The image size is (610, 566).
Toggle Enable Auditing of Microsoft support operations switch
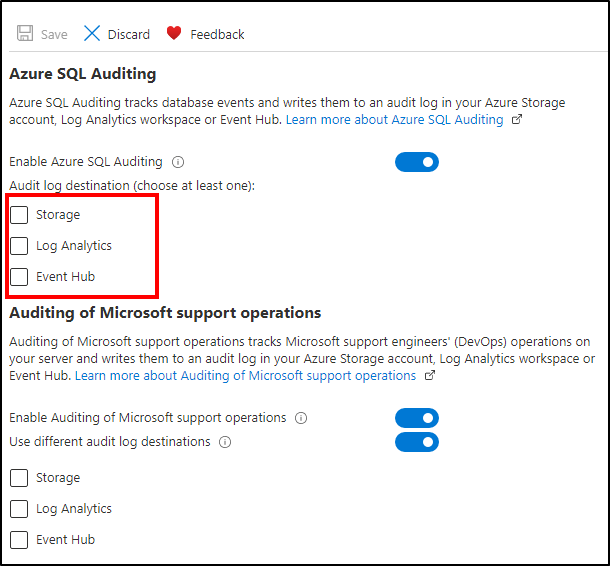416,418
